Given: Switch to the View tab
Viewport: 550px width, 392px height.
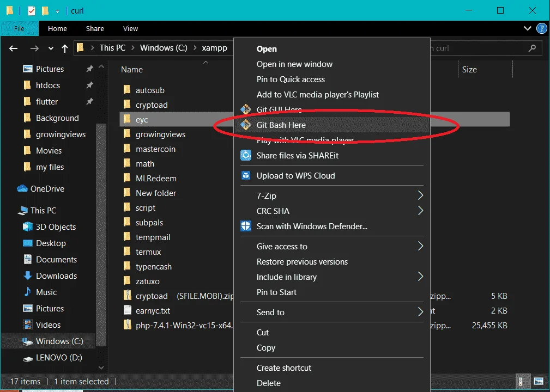Looking at the screenshot, I should click(x=130, y=29).
